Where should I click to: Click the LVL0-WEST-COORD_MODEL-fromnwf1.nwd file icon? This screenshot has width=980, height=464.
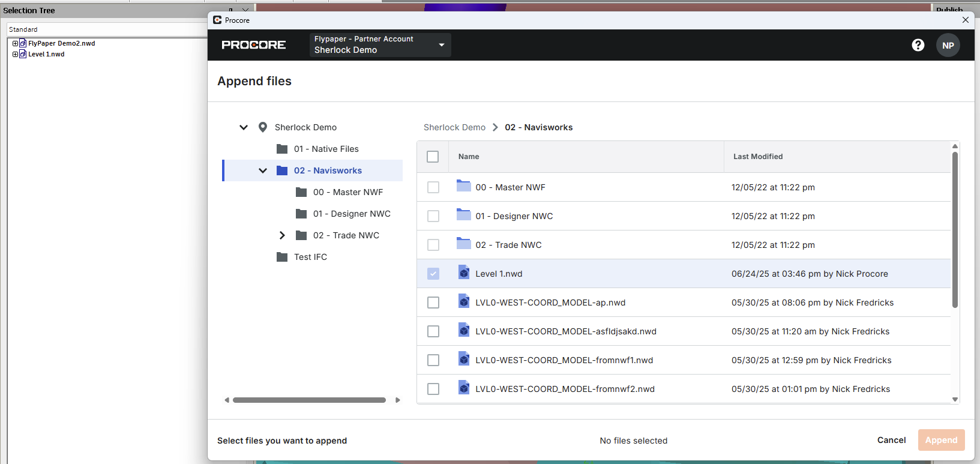pyautogui.click(x=464, y=358)
